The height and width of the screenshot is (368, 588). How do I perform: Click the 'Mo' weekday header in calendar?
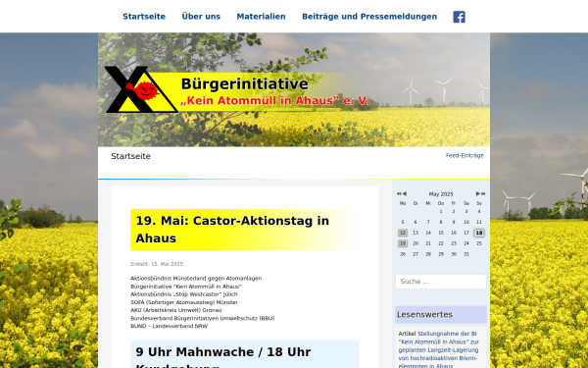click(403, 203)
